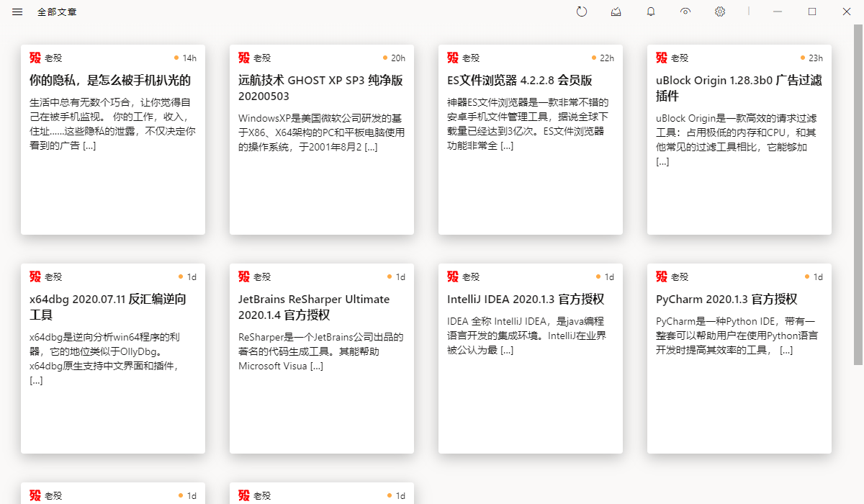The width and height of the screenshot is (864, 504).
Task: Click unread orange dot on ES文件浏览器 card
Action: pos(594,58)
